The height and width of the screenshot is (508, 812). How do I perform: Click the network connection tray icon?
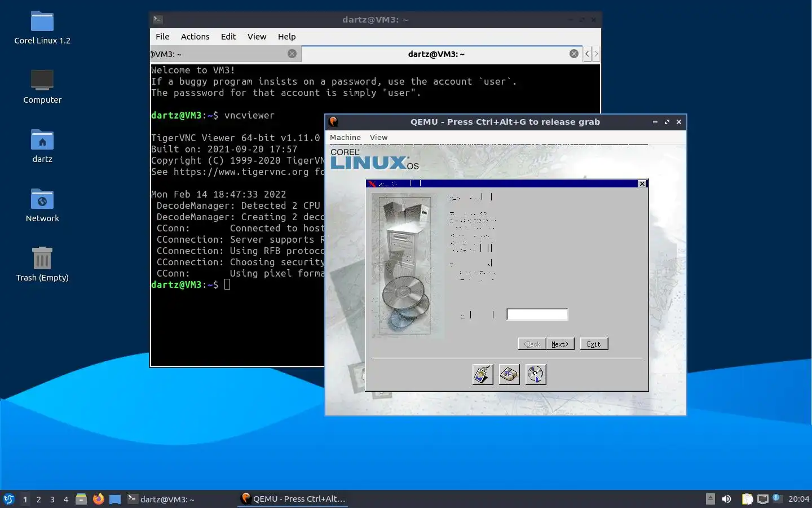click(763, 499)
